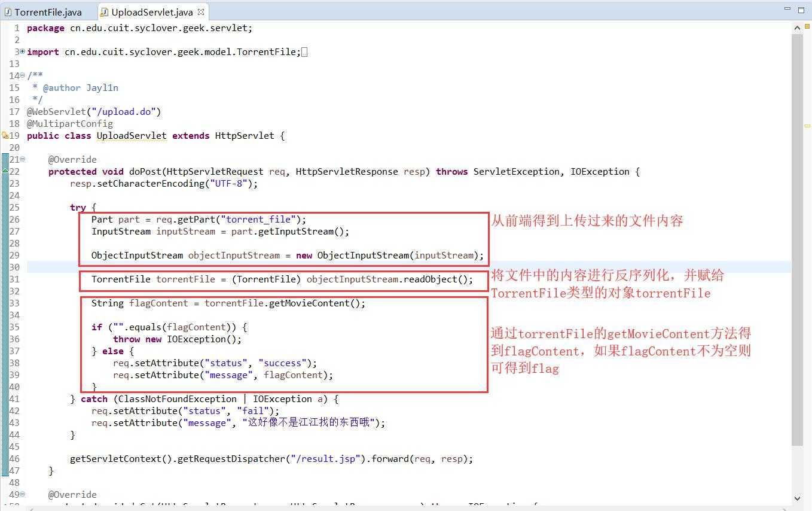The height and width of the screenshot is (511, 812).
Task: Click the collapsed imports placeholder box after TorrentFile;
Action: pos(304,52)
